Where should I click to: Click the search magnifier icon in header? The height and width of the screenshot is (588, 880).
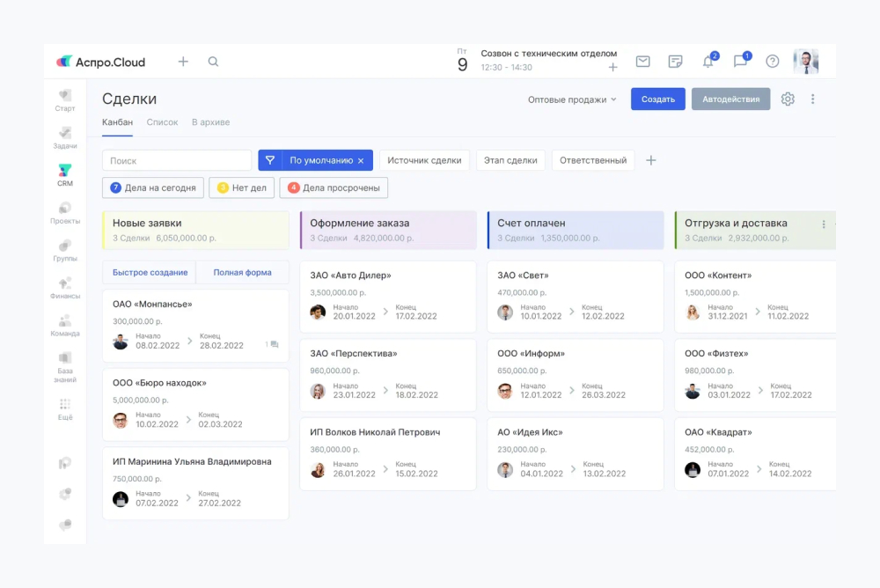pyautogui.click(x=213, y=62)
